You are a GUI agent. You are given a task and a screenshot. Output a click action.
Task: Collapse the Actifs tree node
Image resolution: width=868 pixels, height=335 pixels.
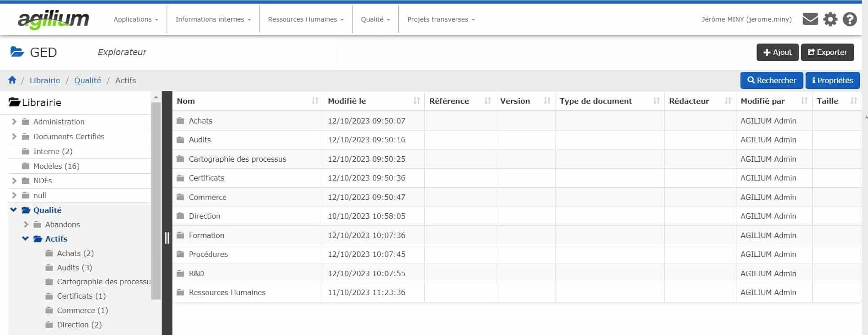click(26, 238)
